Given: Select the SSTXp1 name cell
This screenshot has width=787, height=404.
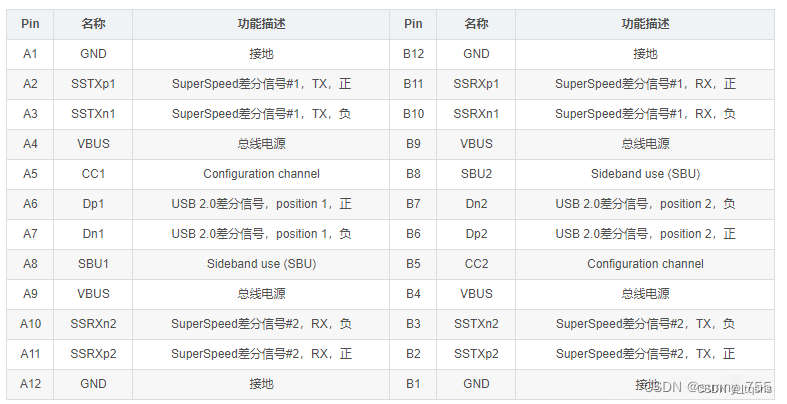Looking at the screenshot, I should [x=93, y=84].
